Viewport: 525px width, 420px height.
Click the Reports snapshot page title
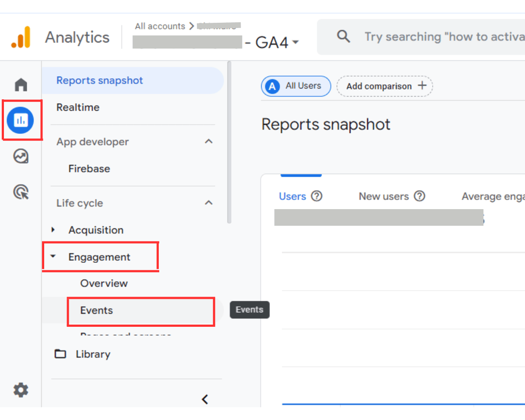[326, 125]
